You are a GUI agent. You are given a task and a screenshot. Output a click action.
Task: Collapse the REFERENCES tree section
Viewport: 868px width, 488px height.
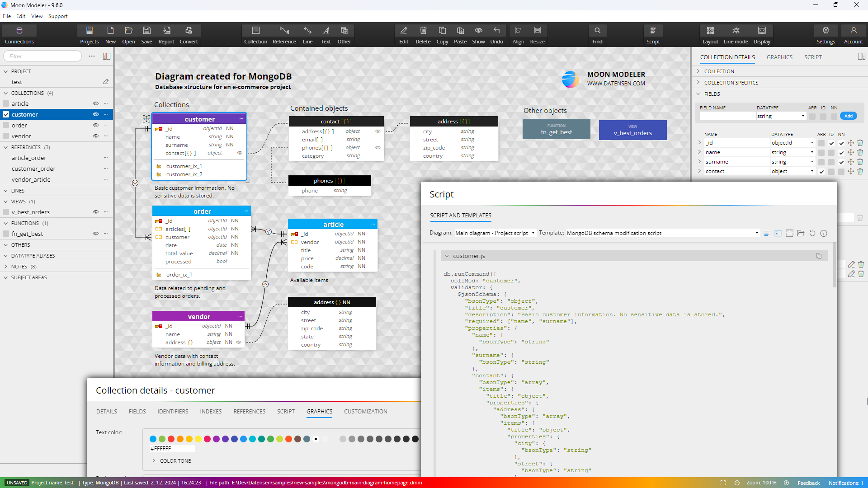(x=6, y=147)
